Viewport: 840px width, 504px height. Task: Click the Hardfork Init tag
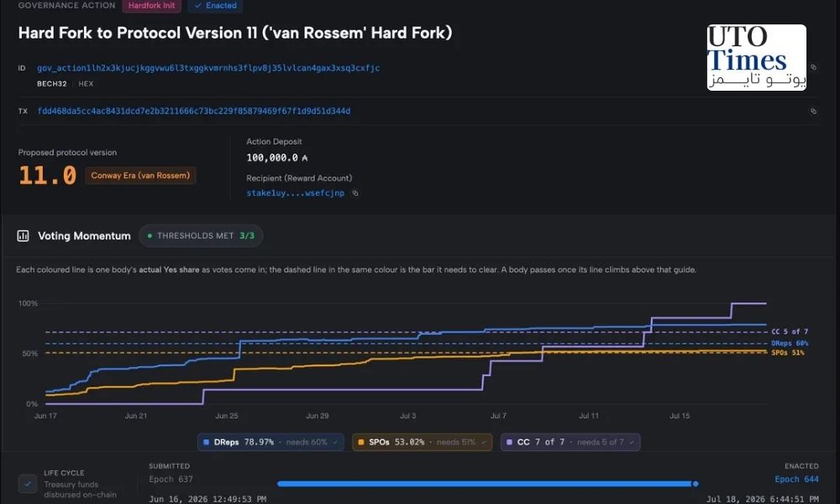pos(151,6)
